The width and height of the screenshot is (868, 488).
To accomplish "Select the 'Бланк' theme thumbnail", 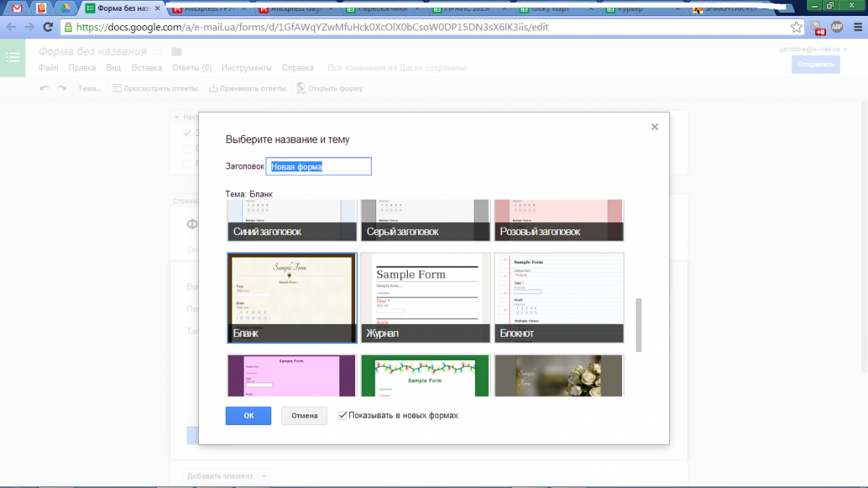I will click(292, 298).
